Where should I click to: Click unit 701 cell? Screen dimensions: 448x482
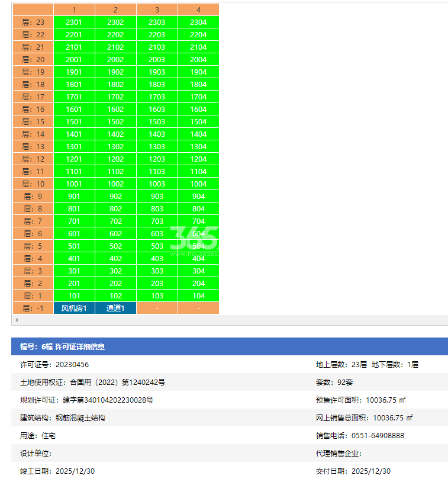(74, 221)
